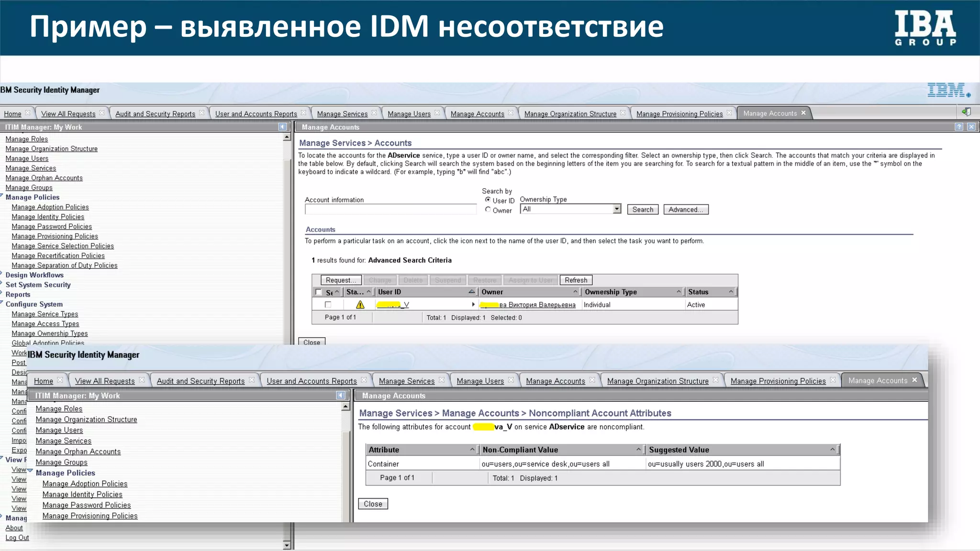The width and height of the screenshot is (980, 551).
Task: Expand the Set System Security section
Action: pos(1,283)
